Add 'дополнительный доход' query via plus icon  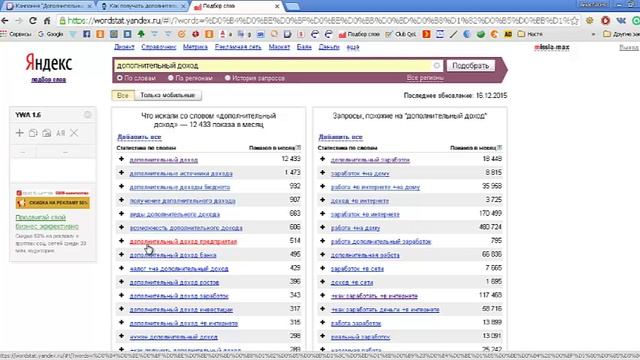click(121, 159)
